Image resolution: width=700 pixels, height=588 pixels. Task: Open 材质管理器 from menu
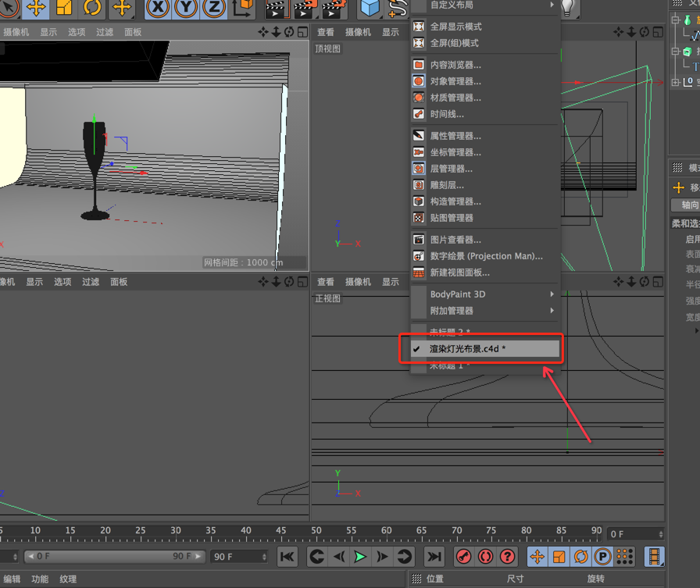pyautogui.click(x=485, y=98)
